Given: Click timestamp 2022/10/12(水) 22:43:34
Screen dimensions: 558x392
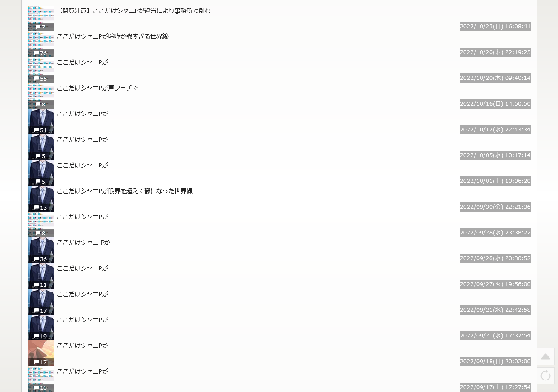Looking at the screenshot, I should (495, 130).
